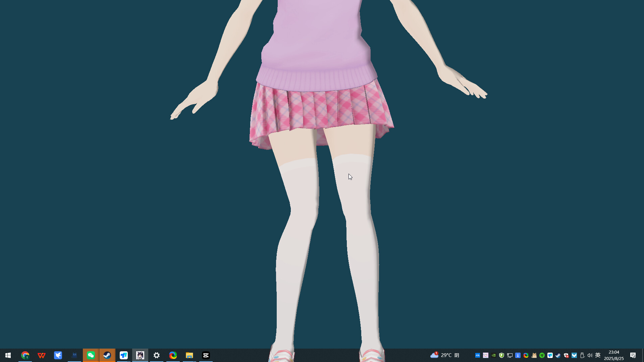
Task: Switch to WeChat in the taskbar
Action: click(x=91, y=355)
